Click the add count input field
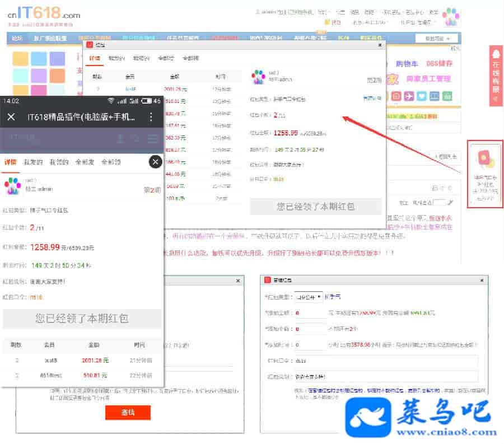 (x=310, y=329)
